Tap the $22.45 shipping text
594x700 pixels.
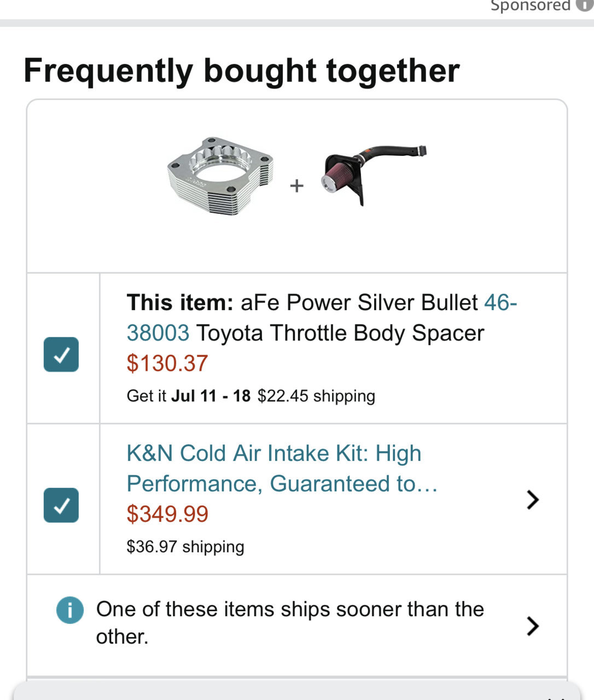(316, 396)
